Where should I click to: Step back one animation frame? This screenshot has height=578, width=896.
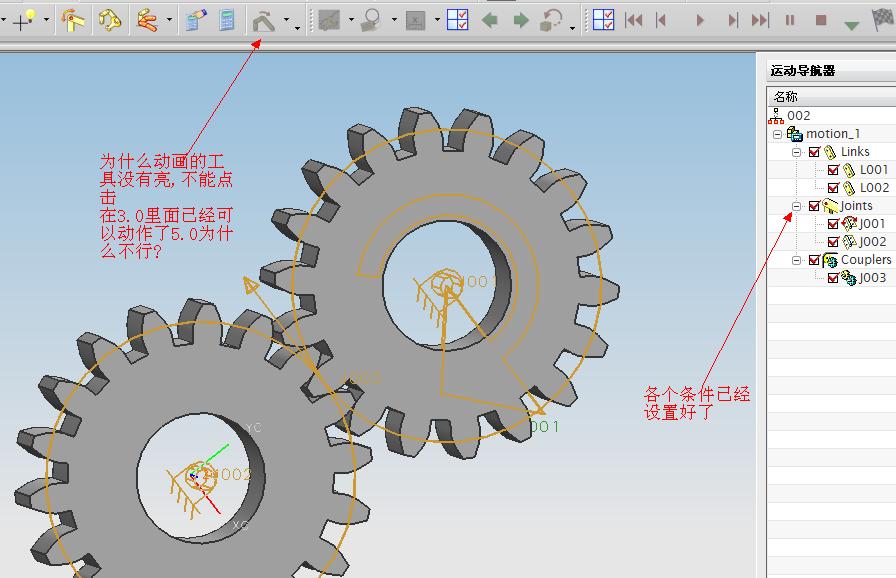(661, 21)
